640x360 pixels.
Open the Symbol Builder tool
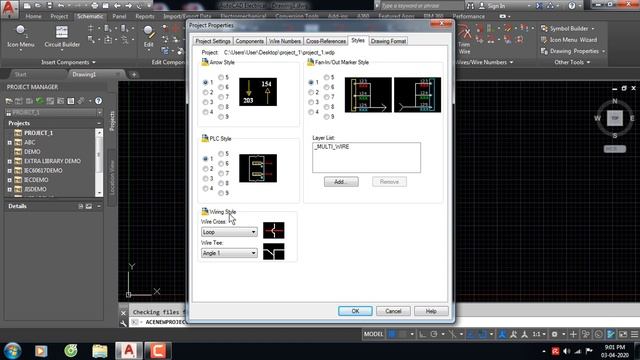(x=567, y=29)
